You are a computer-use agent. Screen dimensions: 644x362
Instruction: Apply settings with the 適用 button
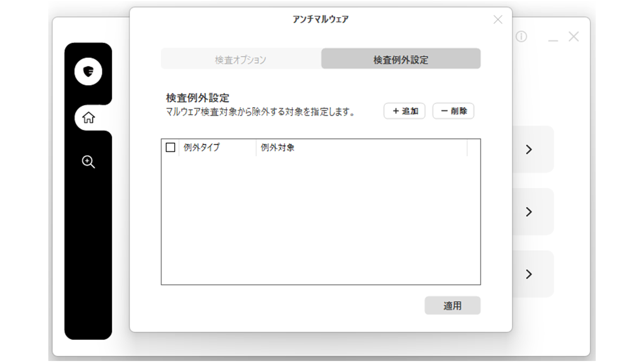(x=452, y=306)
